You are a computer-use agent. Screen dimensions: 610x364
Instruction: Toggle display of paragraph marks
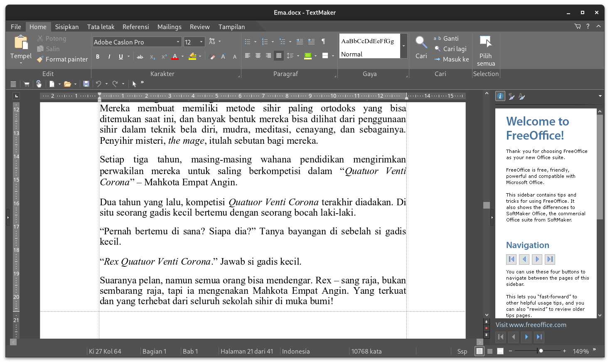tap(323, 42)
